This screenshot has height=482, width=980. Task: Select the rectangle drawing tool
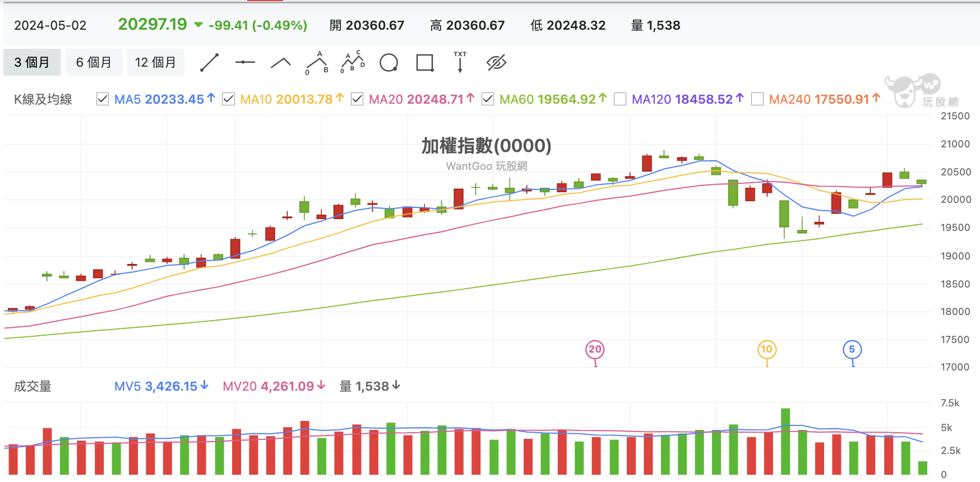pyautogui.click(x=425, y=63)
